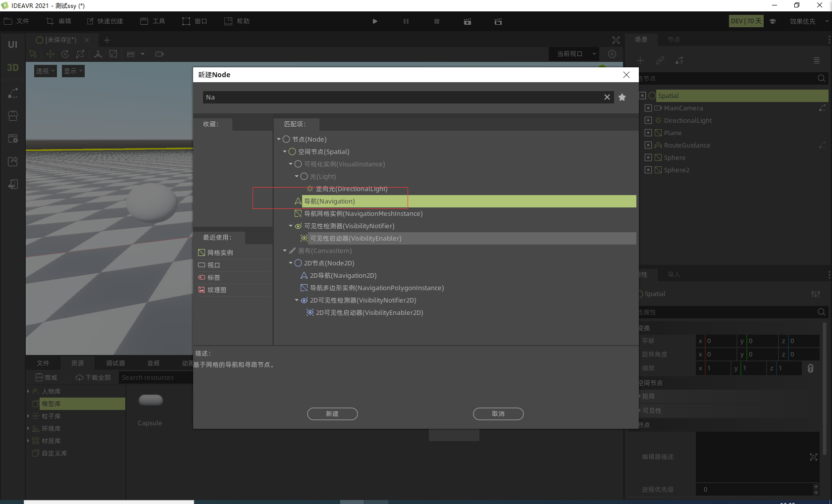Toggle visibility of Plane node
The image size is (832, 504).
pos(648,133)
